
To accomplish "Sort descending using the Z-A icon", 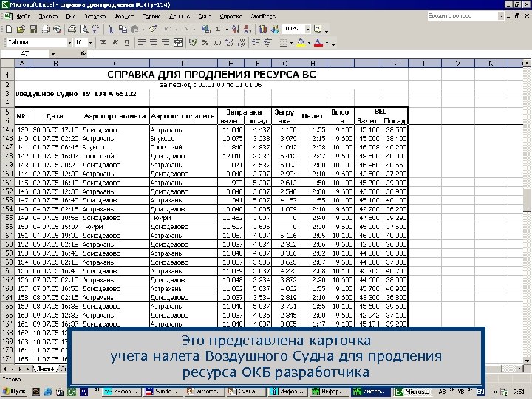I will [248, 29].
